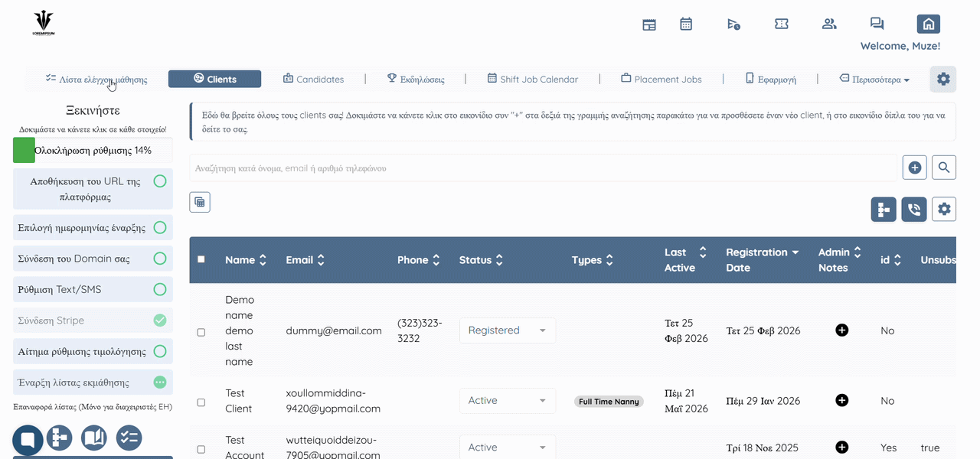The height and width of the screenshot is (459, 980).
Task: Mark 'Αίτημα ρύθμισης τιμολόγησης' step circle
Action: click(160, 351)
